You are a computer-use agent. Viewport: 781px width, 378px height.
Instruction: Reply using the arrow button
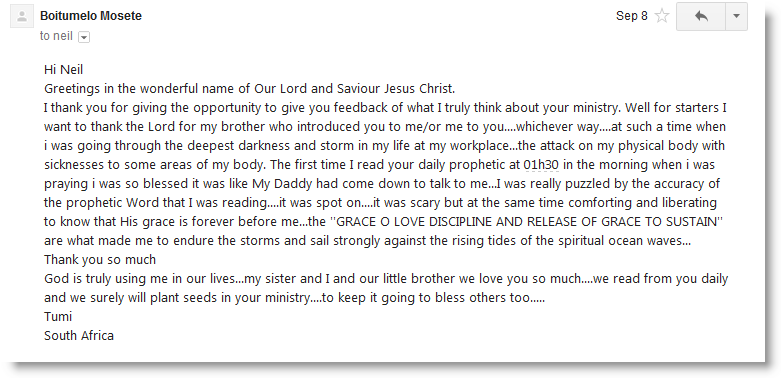[701, 16]
